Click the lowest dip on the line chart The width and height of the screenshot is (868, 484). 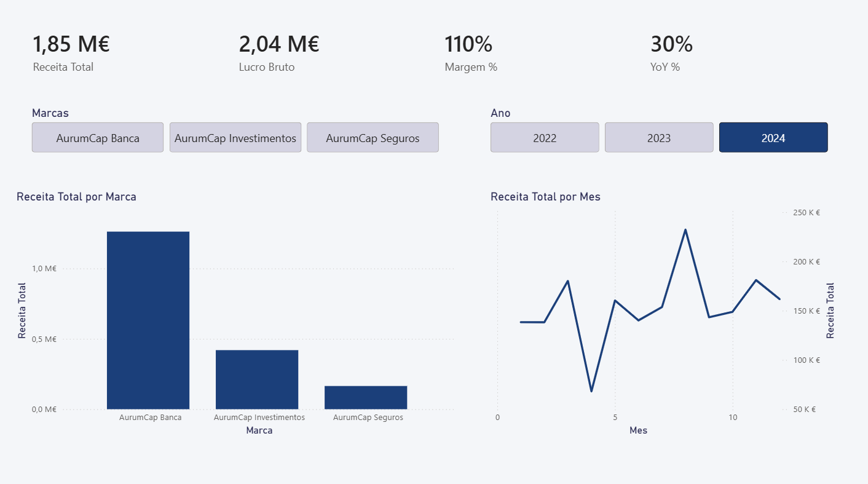pos(591,391)
